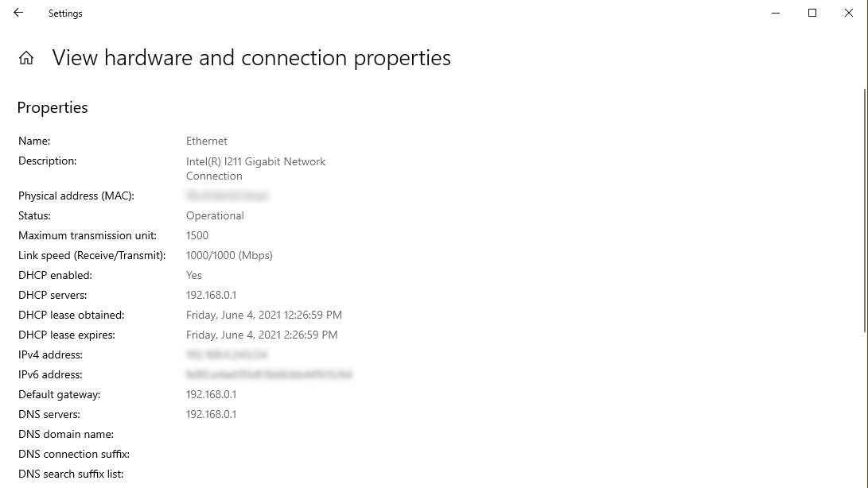Click the Operational status value
Viewport: 868px width, 488px height.
[x=215, y=215]
